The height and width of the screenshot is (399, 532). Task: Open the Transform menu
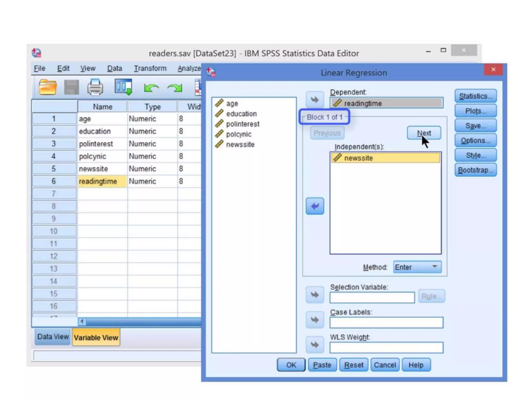(x=150, y=68)
